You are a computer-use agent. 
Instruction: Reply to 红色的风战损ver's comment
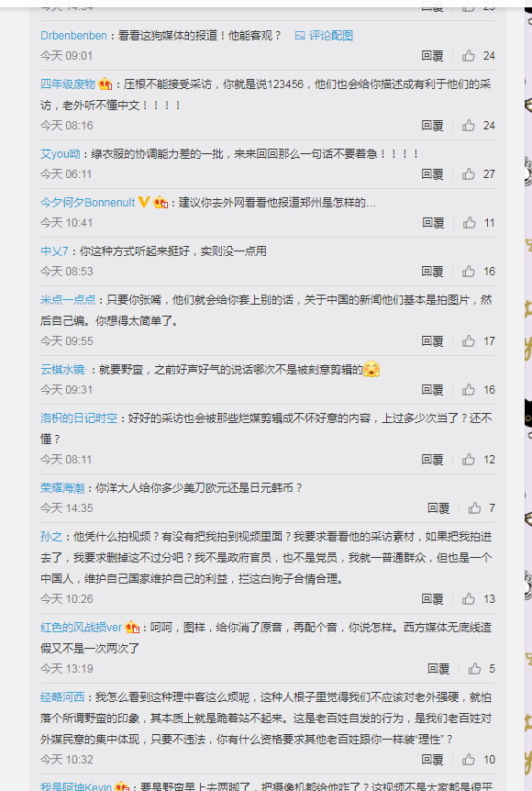point(438,668)
